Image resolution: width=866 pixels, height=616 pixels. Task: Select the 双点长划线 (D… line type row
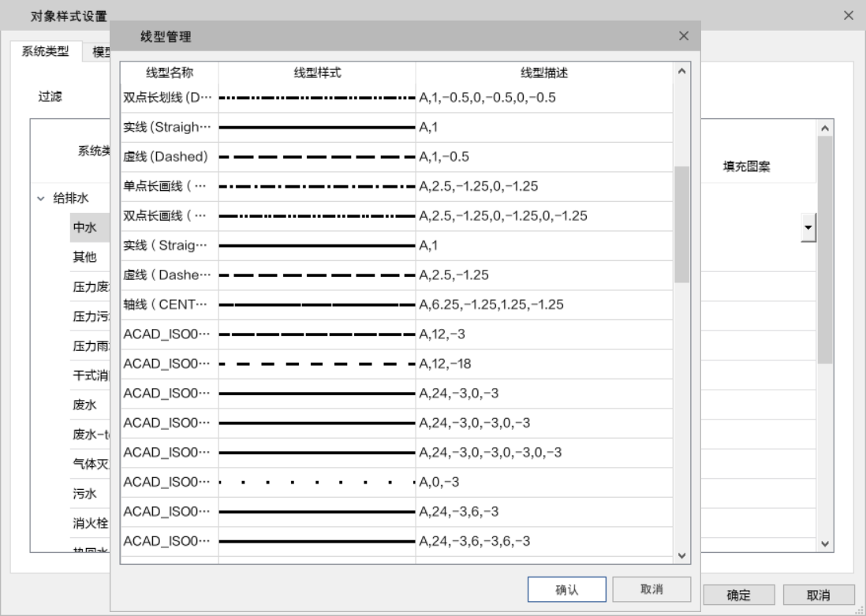point(397,98)
